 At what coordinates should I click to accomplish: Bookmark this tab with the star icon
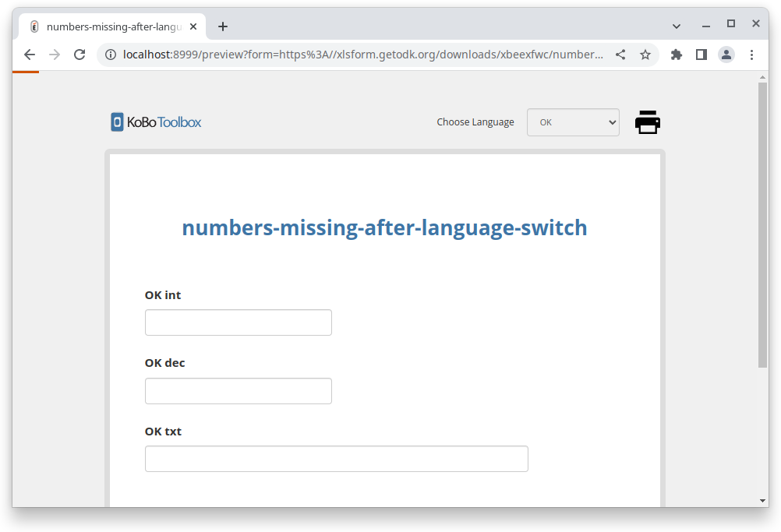pyautogui.click(x=645, y=55)
